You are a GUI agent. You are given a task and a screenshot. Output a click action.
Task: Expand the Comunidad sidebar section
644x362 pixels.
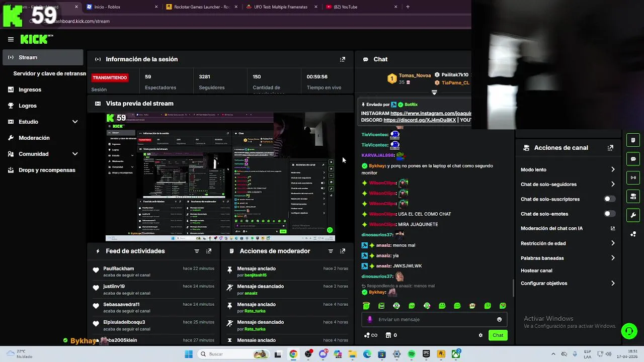(x=75, y=154)
